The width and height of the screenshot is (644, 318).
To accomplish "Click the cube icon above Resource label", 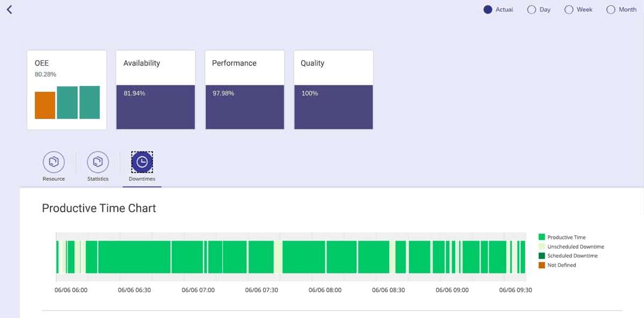I will coord(53,161).
